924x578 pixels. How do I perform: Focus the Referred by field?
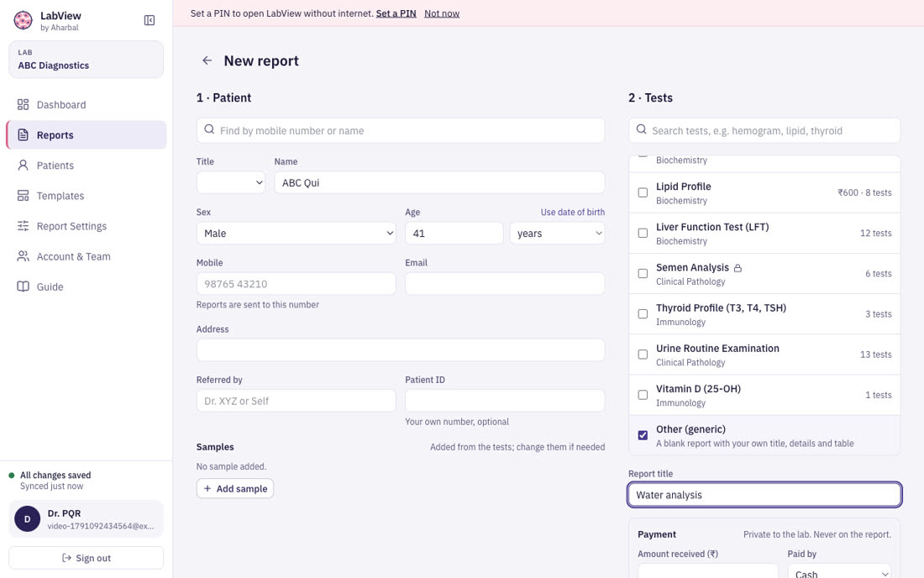[x=297, y=401]
